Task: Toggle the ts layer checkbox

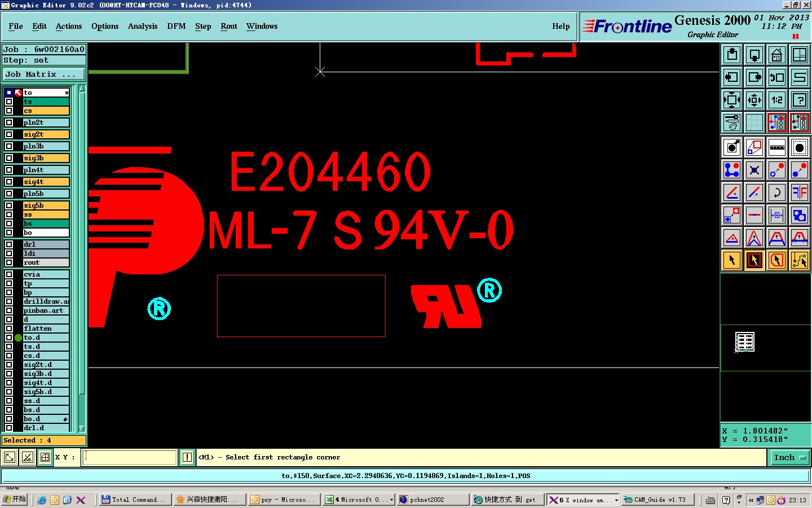Action: 9,102
